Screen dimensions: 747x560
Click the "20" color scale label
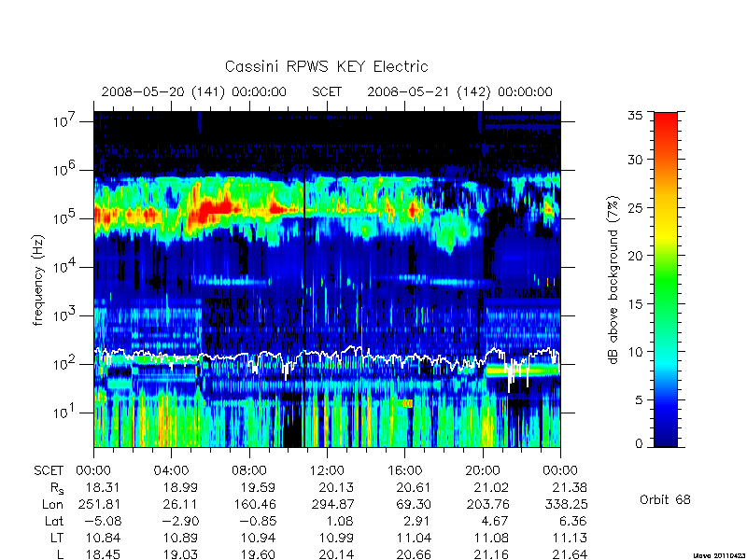click(635, 255)
